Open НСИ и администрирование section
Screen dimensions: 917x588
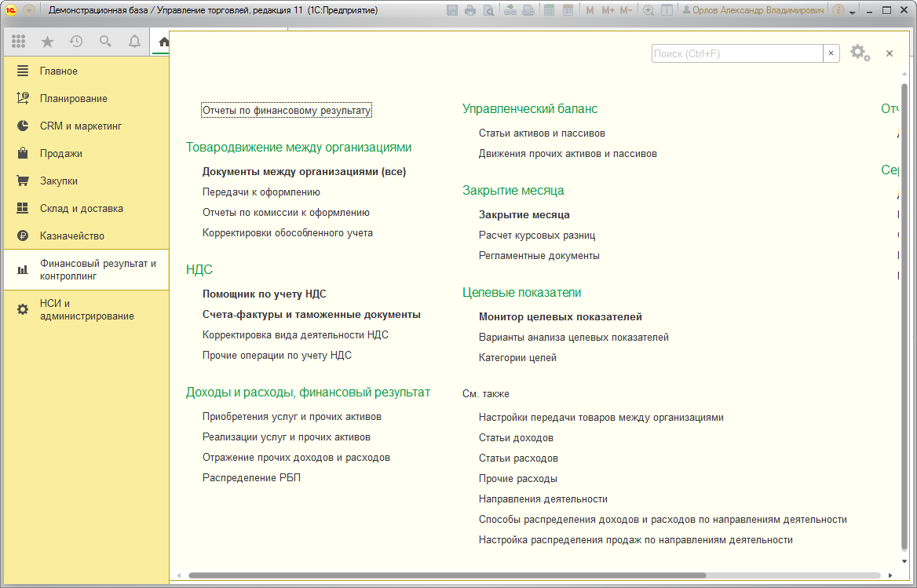[x=86, y=310]
